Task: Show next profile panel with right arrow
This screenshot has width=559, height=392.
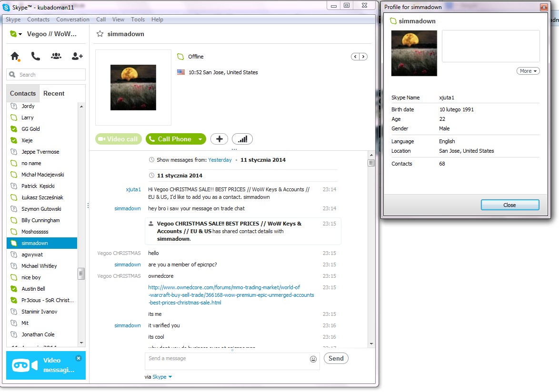Action: point(363,57)
